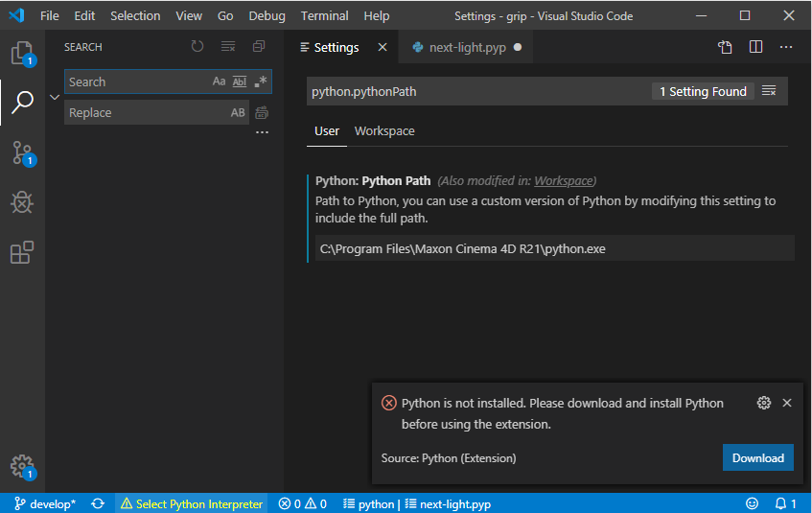The width and height of the screenshot is (812, 513).
Task: Edit the Python Path value field
Action: click(x=555, y=248)
